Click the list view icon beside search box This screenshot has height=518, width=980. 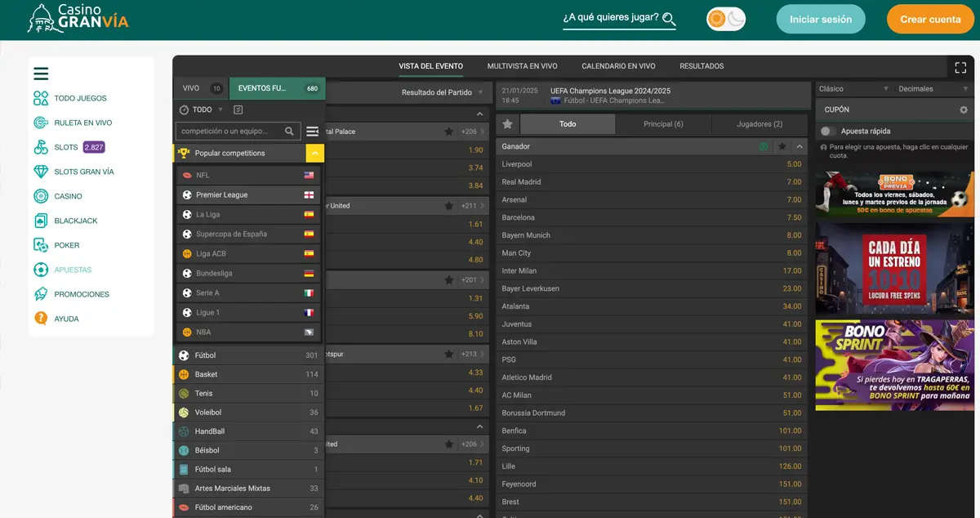312,131
